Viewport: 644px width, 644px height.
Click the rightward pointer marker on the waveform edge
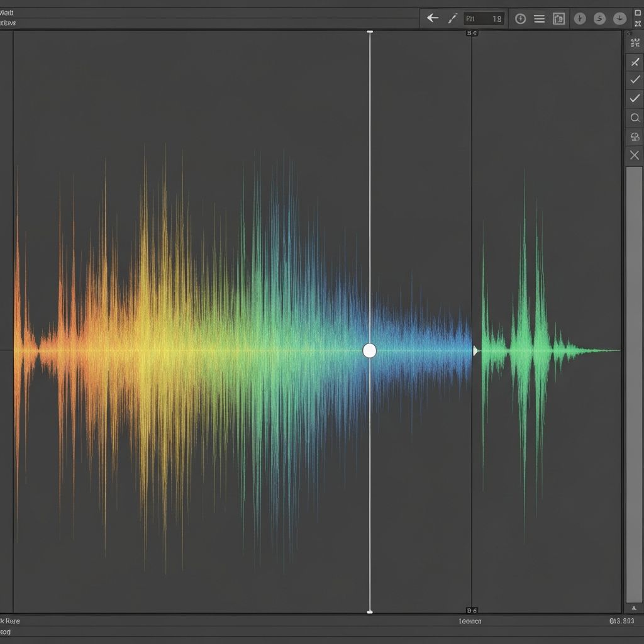tap(476, 351)
